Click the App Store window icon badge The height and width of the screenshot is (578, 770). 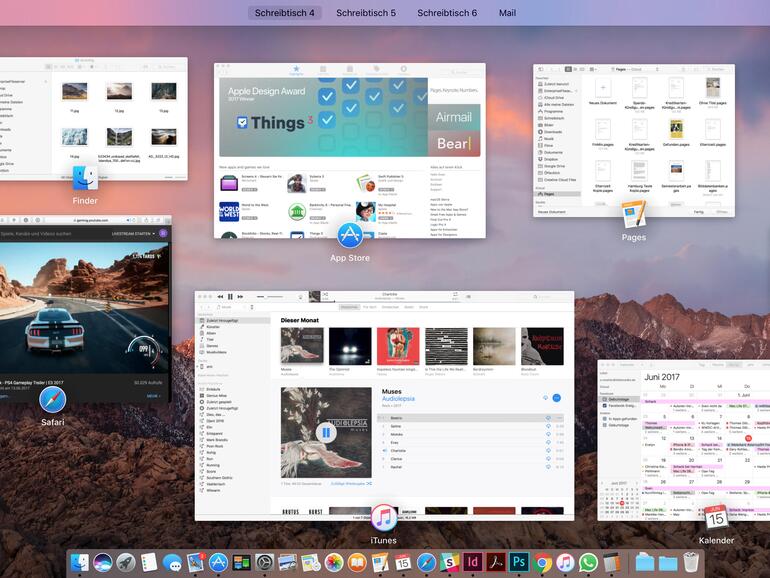350,235
